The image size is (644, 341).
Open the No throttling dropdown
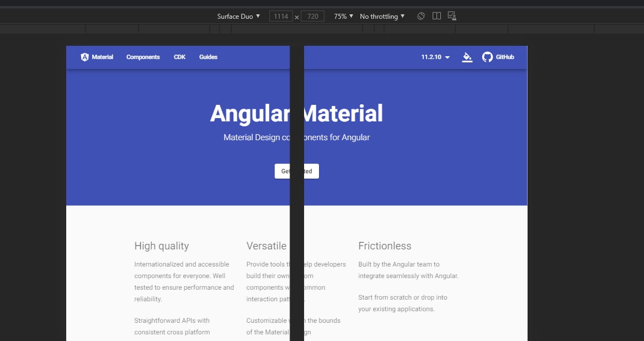[382, 17]
